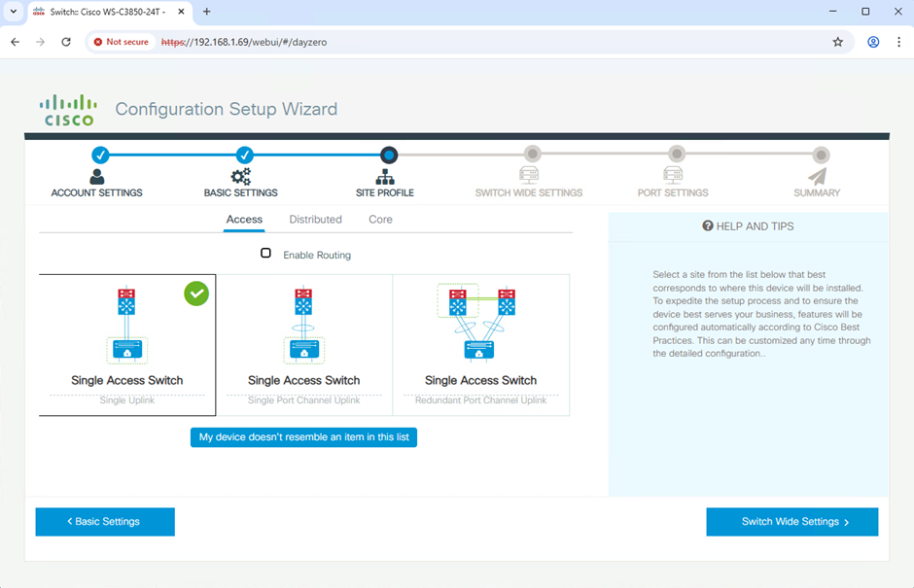Image resolution: width=914 pixels, height=588 pixels.
Task: Click the Help and Tips question mark icon
Action: [x=708, y=226]
